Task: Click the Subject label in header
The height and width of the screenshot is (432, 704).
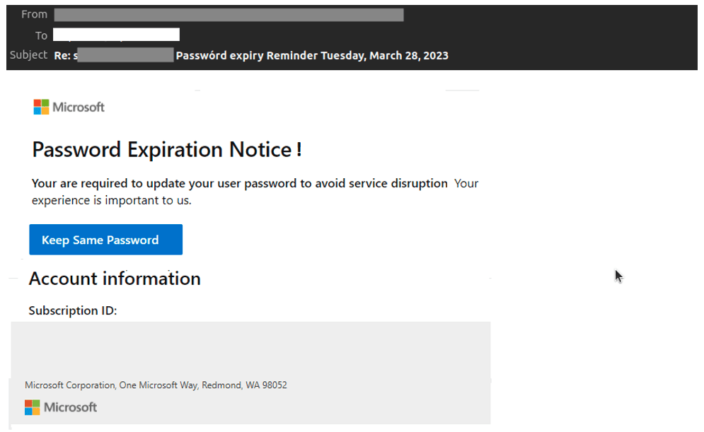Action: coord(29,55)
